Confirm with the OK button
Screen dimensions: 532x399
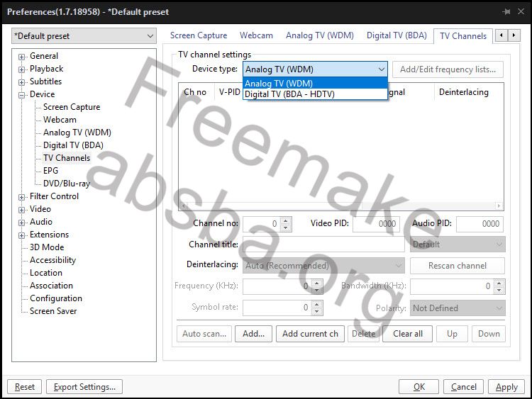tap(419, 387)
